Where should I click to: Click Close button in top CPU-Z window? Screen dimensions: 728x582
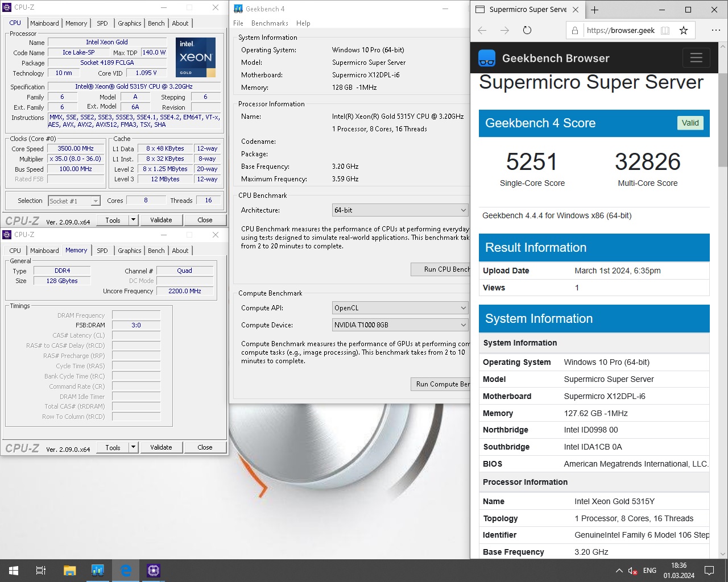point(205,220)
